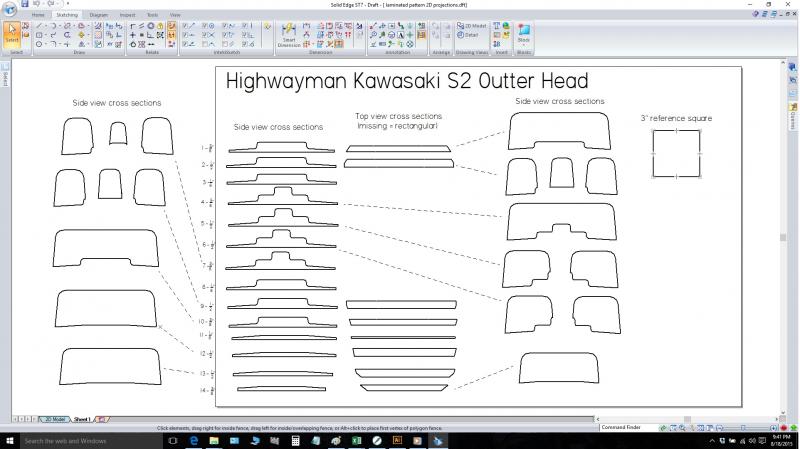
Task: Click the Zoom Area icon in status bar
Action: tap(673, 428)
